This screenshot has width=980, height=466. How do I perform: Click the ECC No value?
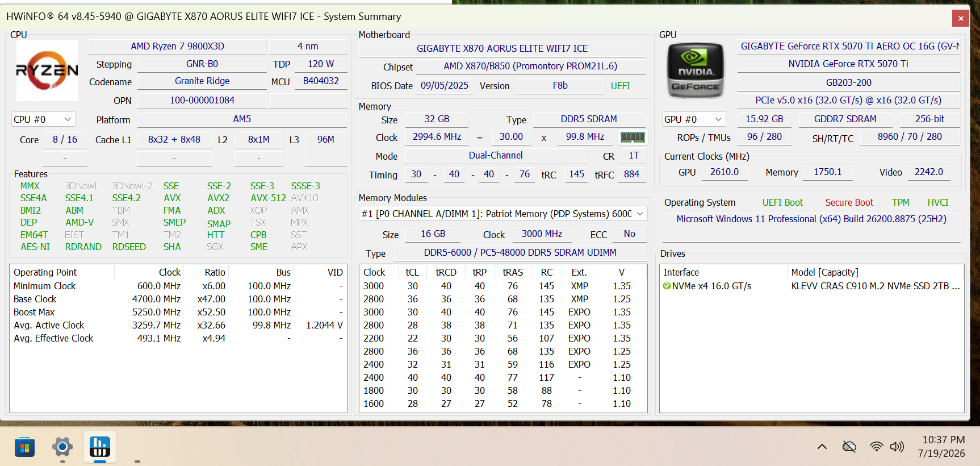629,234
